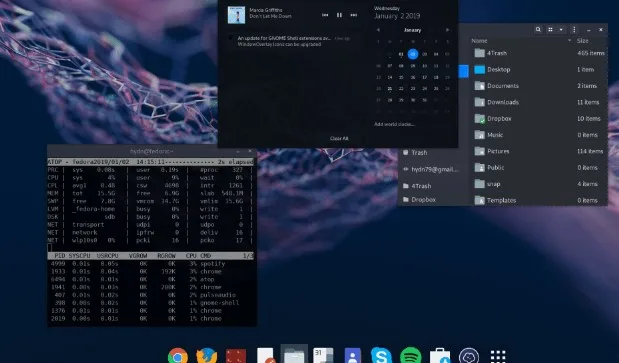Open the Software store bag icon in dock

440,356
